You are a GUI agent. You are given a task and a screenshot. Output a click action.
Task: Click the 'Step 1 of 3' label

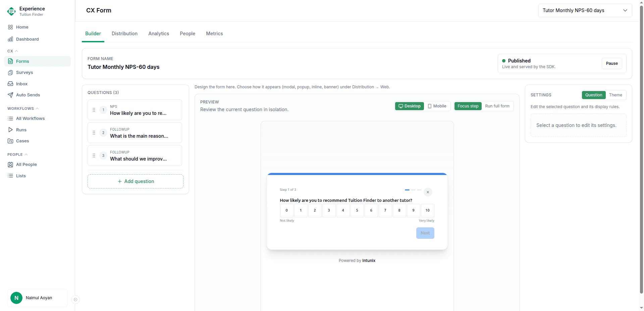pos(288,190)
